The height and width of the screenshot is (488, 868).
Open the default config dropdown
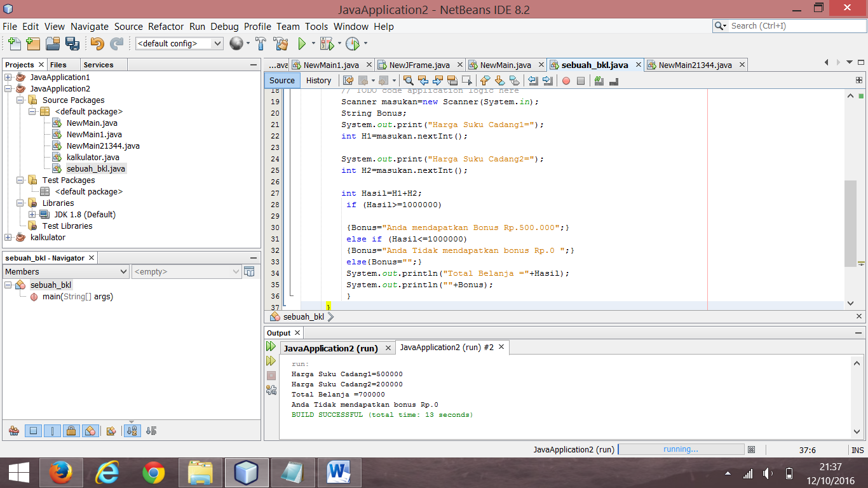(x=179, y=44)
